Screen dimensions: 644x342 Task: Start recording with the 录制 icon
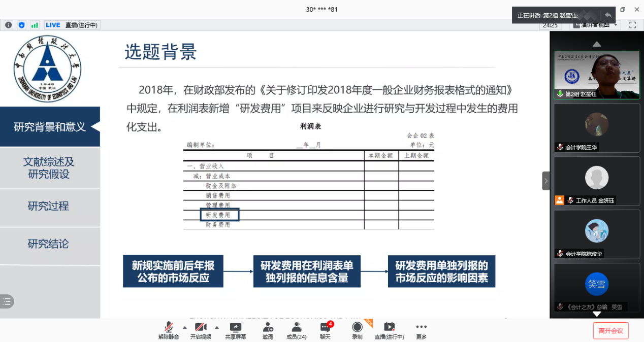[x=357, y=330]
